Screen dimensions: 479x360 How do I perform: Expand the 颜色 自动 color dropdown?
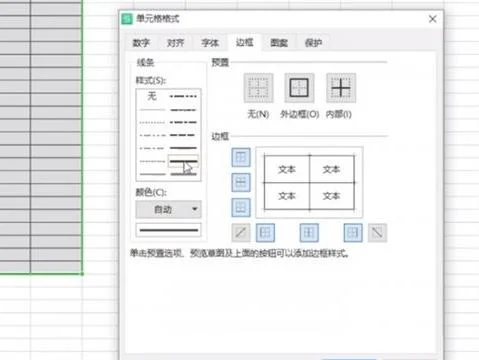168,209
